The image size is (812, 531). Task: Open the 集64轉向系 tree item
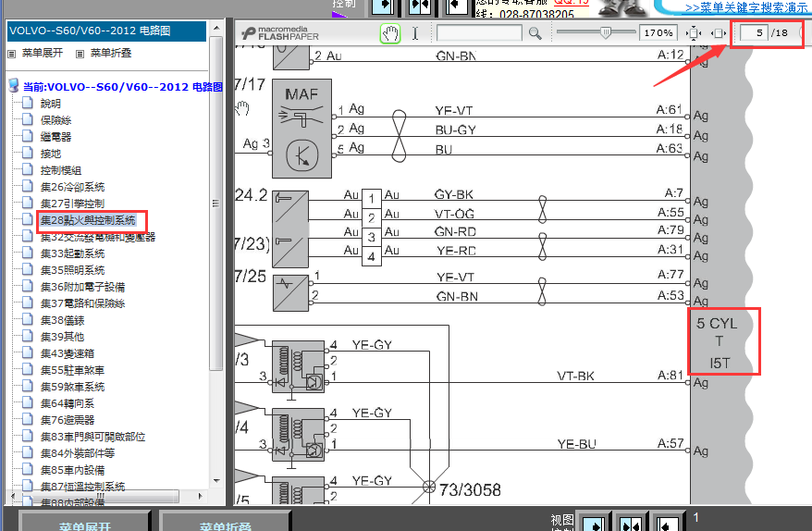[x=68, y=403]
